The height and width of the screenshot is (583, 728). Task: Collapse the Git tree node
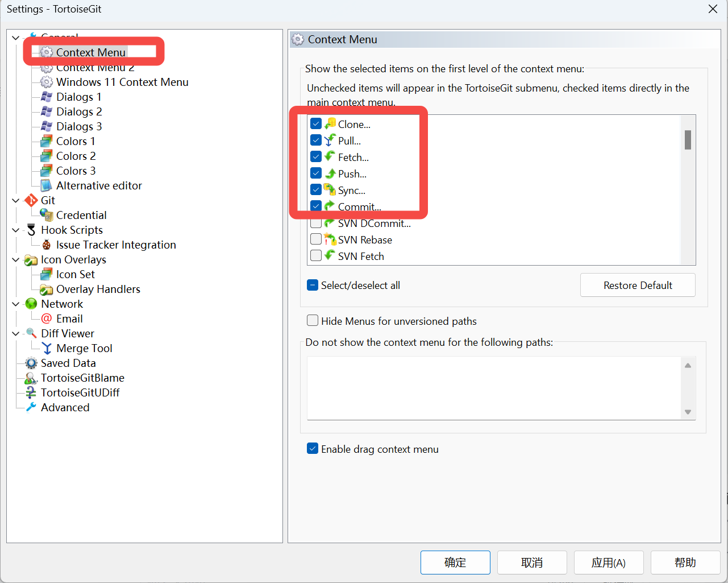(16, 201)
